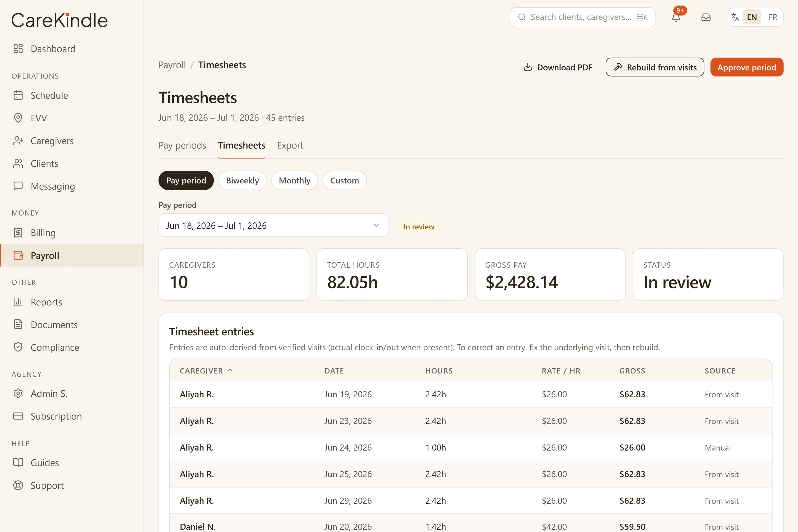Switch to the Pay periods tab

point(182,145)
